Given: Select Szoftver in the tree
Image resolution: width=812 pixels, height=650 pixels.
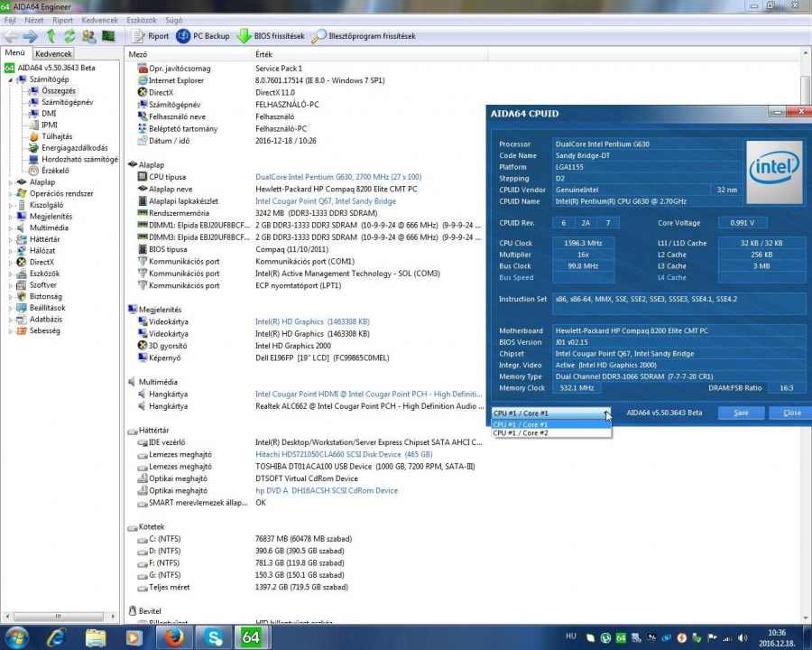Looking at the screenshot, I should click(x=43, y=284).
